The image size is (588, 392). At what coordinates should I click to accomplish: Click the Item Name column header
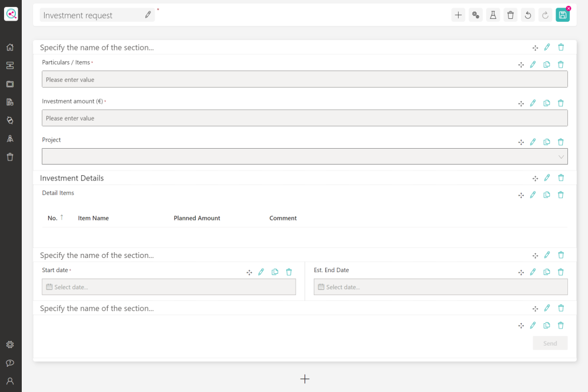[93, 218]
